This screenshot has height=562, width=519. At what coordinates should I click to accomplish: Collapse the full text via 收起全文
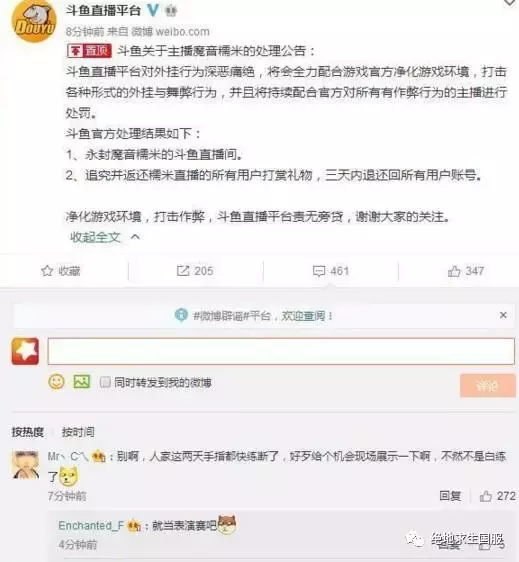point(95,237)
